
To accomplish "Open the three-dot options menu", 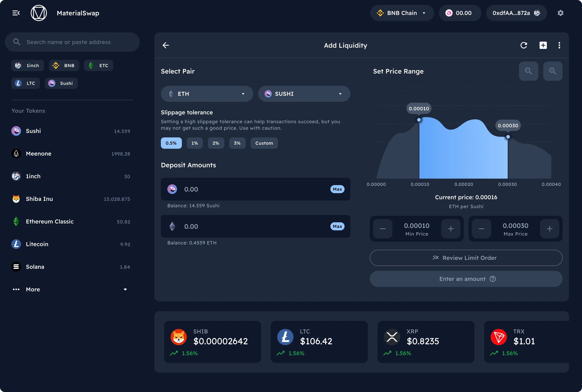I will (x=559, y=45).
